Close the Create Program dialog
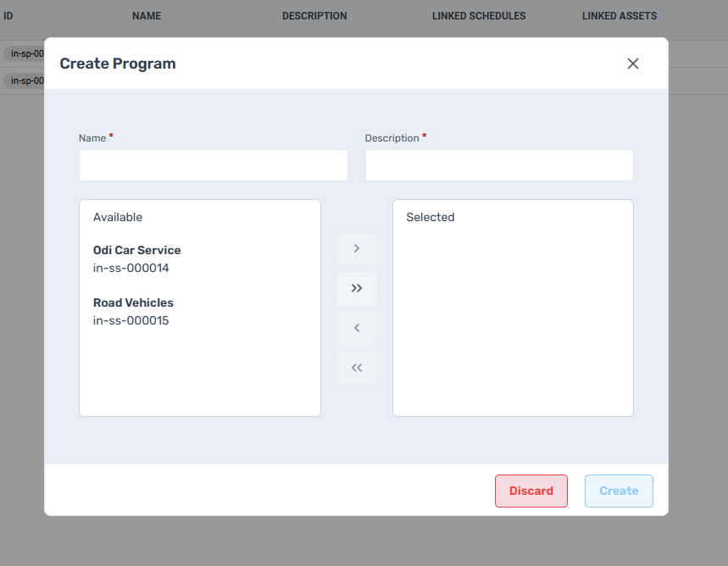The width and height of the screenshot is (728, 566). [632, 64]
